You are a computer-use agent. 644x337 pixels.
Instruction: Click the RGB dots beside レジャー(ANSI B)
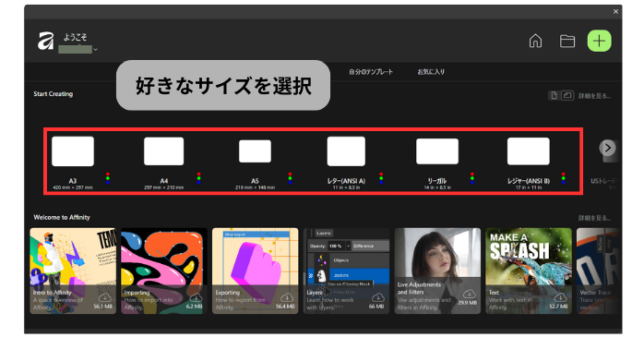tap(564, 178)
